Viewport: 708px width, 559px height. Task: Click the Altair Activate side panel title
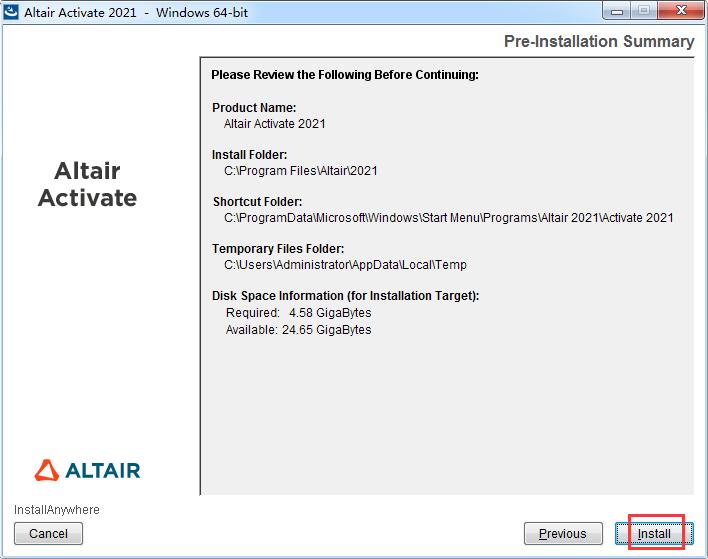pyautogui.click(x=87, y=184)
